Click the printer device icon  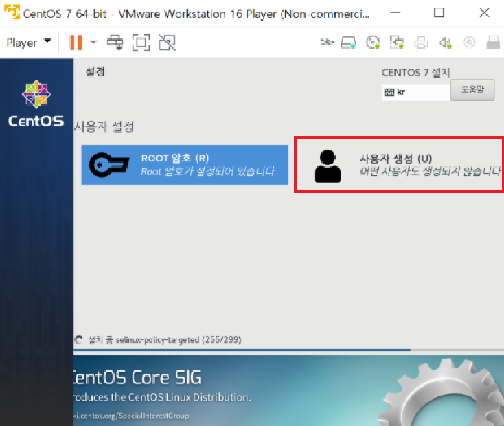[x=421, y=43]
